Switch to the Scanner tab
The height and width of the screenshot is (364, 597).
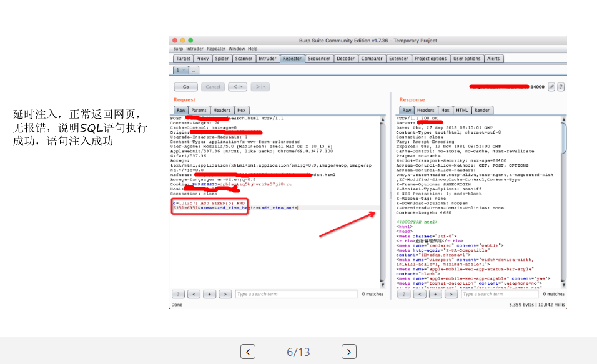tap(244, 59)
